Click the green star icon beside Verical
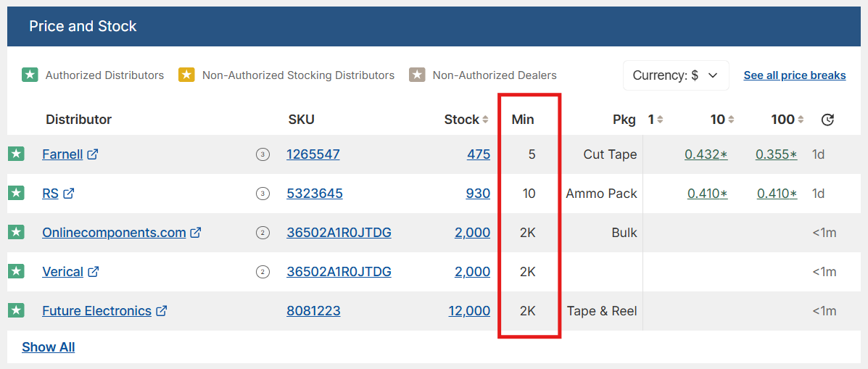The width and height of the screenshot is (868, 369). pos(16,272)
